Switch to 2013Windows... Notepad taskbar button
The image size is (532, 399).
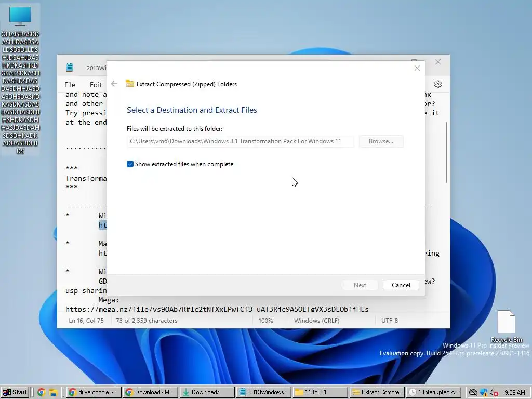pyautogui.click(x=263, y=392)
